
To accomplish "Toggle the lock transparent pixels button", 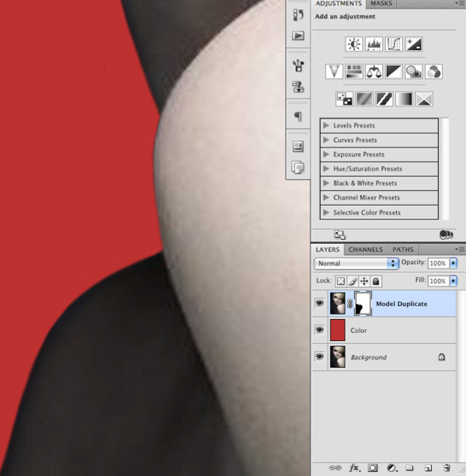I will pos(340,281).
